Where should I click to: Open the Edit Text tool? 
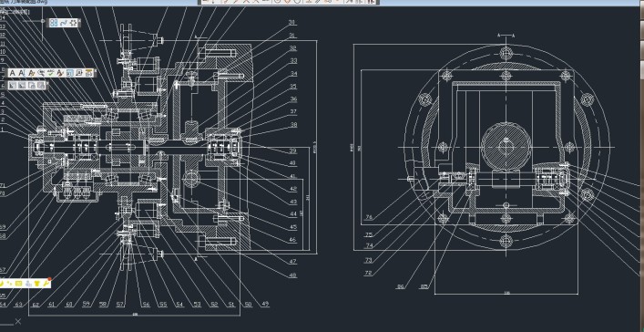(32, 73)
